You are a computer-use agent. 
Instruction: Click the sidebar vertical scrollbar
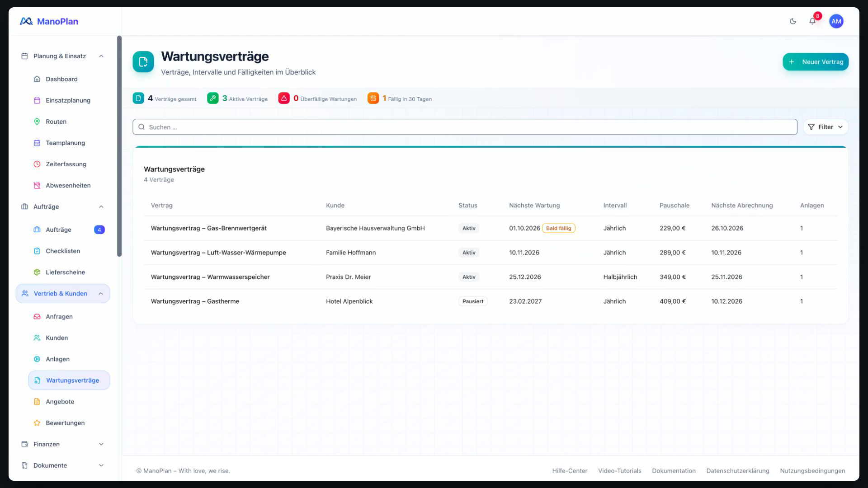(x=119, y=146)
